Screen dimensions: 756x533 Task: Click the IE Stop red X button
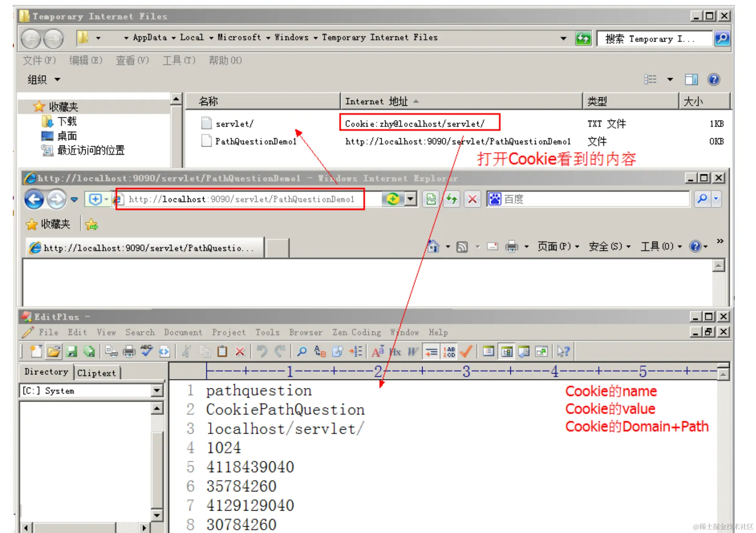[x=472, y=199]
